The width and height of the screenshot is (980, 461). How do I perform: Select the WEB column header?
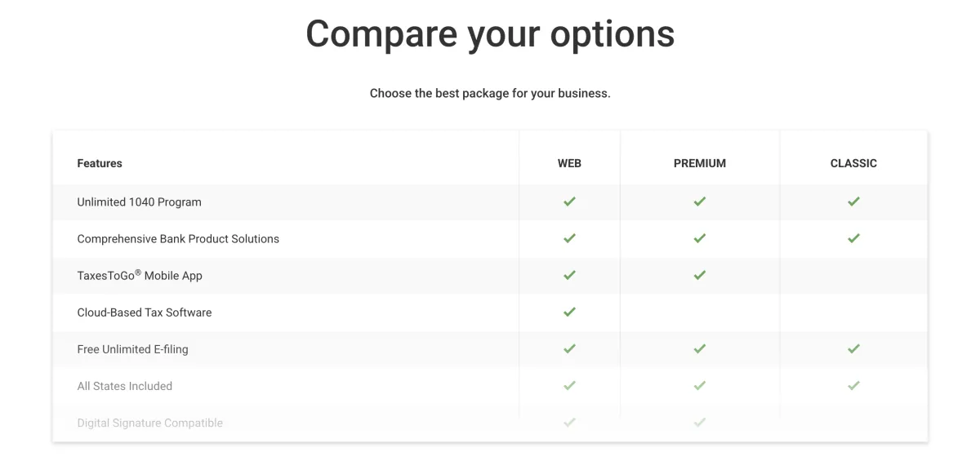569,163
